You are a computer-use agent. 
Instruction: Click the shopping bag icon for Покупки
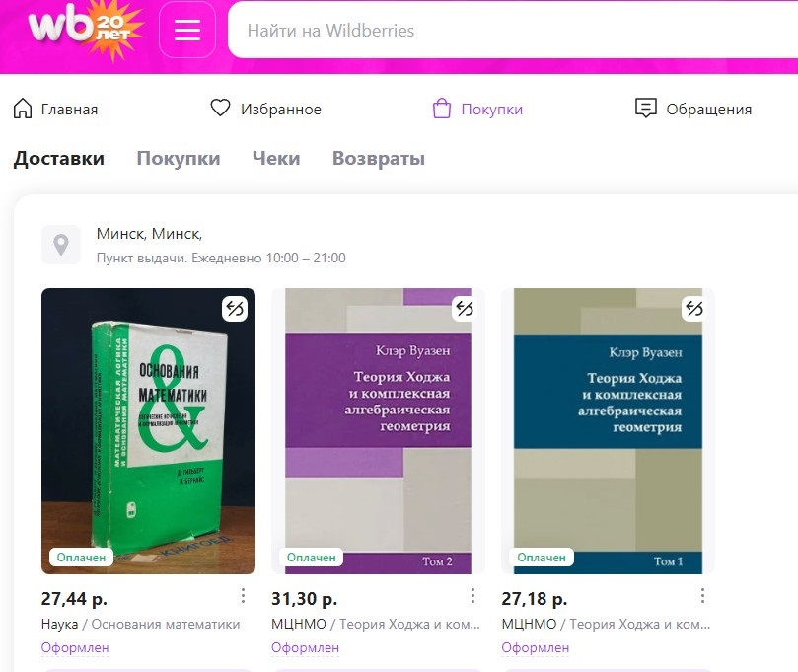click(442, 109)
